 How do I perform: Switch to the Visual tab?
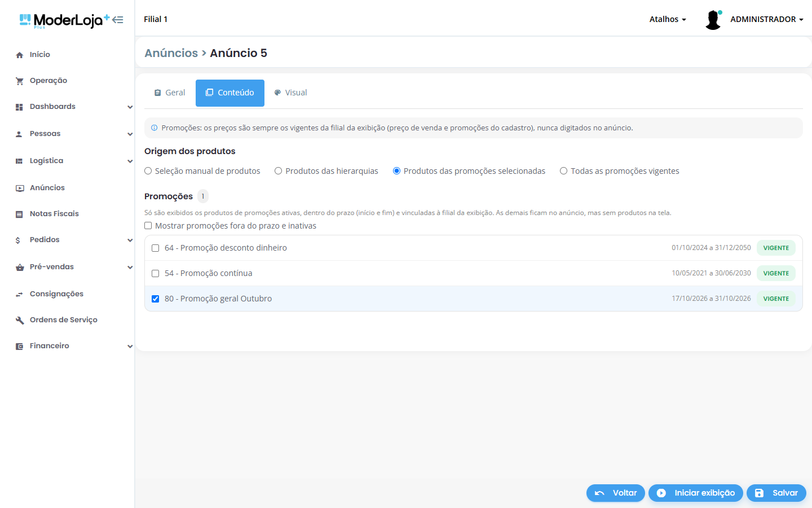[290, 93]
